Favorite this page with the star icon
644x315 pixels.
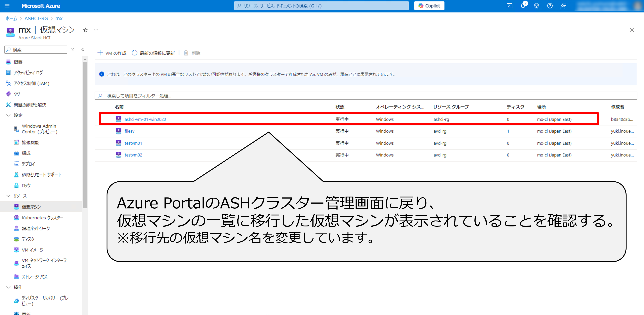(x=85, y=30)
